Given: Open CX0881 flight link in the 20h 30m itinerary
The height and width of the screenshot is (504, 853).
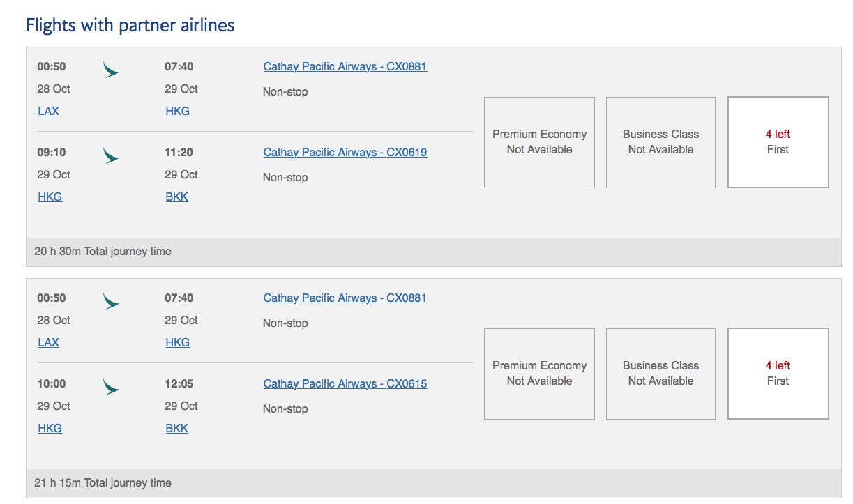Looking at the screenshot, I should (345, 67).
